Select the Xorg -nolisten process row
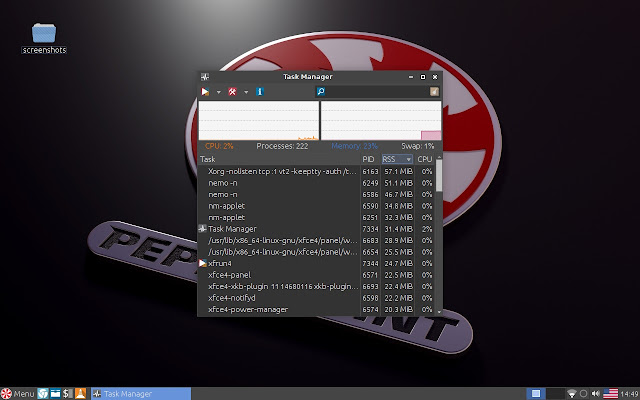Image resolution: width=640 pixels, height=400 pixels. click(317, 171)
